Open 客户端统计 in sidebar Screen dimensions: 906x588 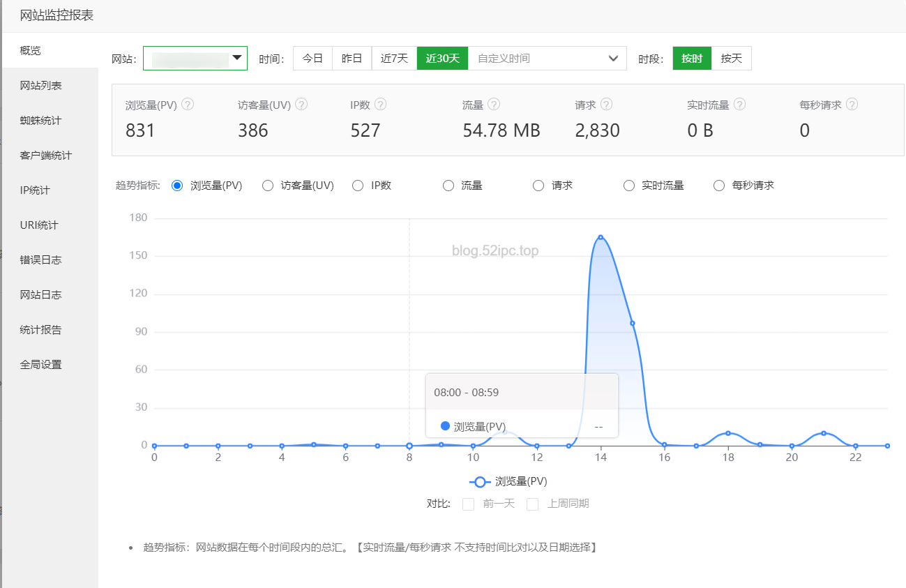50,156
